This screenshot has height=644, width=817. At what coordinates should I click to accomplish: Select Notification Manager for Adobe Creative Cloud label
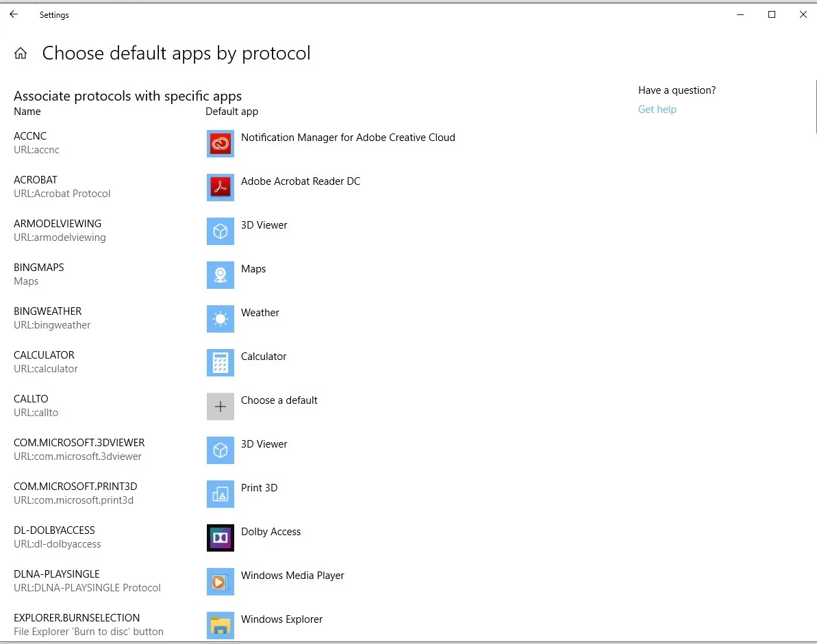pos(348,138)
